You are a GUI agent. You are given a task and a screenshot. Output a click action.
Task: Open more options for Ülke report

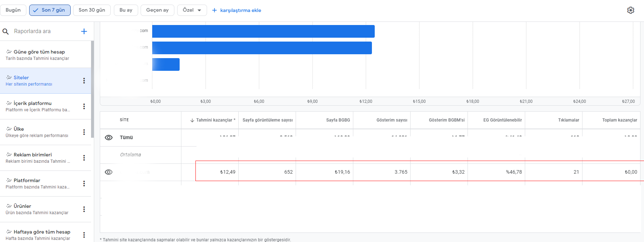pos(84,132)
